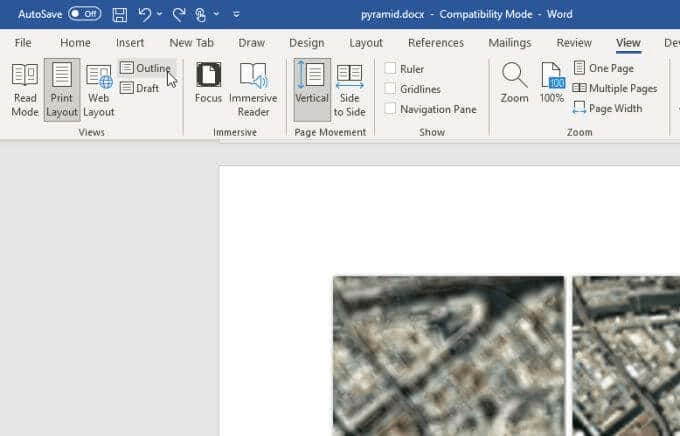680x436 pixels.
Task: Enable the Gridlines checkbox
Action: coord(391,89)
